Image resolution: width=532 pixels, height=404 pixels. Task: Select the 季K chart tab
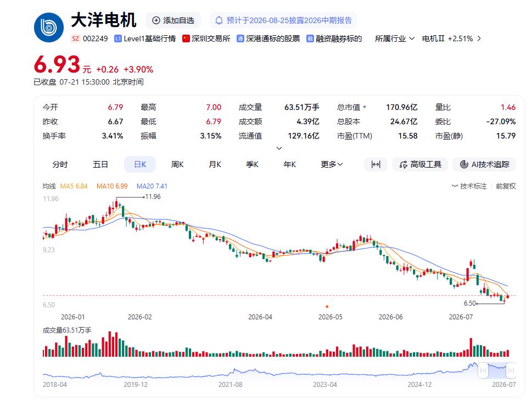click(252, 164)
